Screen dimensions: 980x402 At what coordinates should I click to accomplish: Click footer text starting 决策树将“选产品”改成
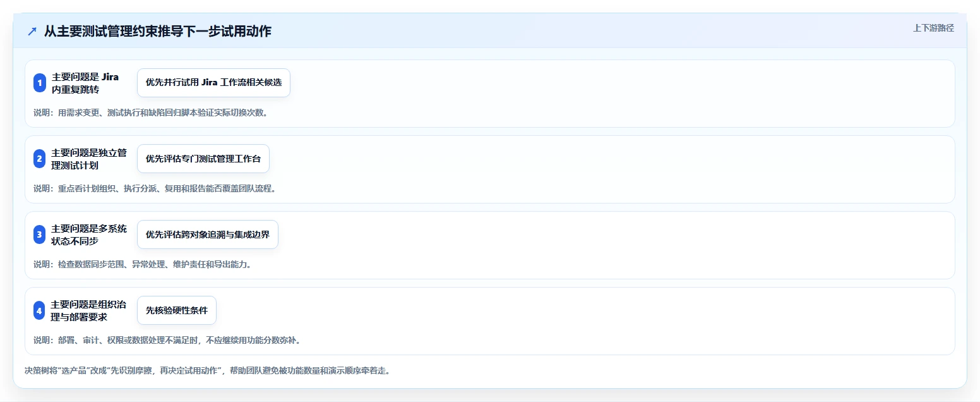coord(207,370)
